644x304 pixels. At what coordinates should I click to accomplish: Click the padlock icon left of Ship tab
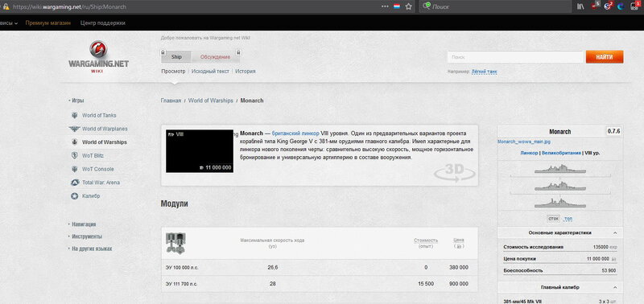[x=163, y=52]
